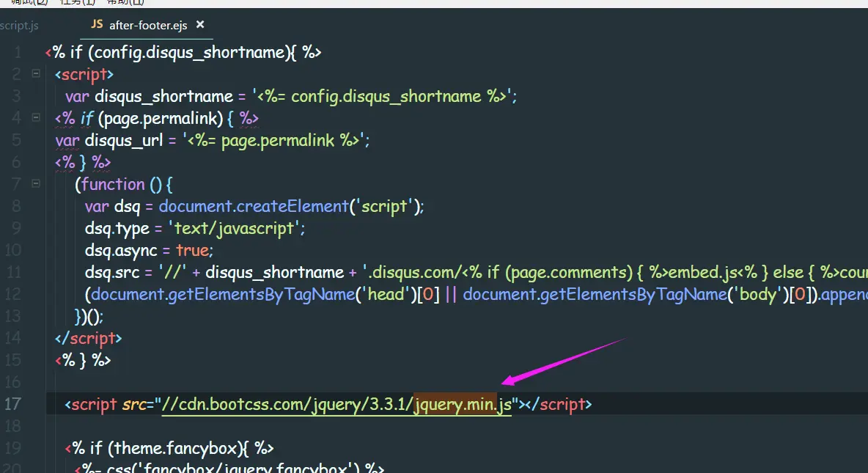Click 'theme.fancybox' on line 19

click(177, 448)
